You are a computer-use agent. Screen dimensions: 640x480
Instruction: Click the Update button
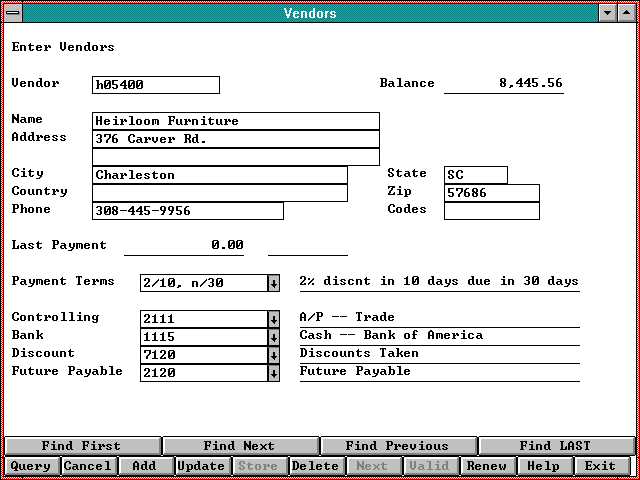[x=201, y=466]
